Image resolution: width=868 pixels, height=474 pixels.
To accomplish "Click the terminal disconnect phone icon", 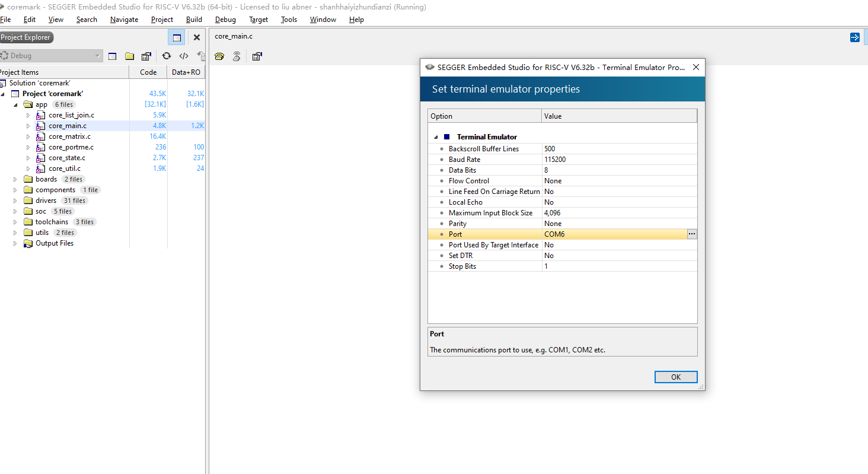I will click(x=237, y=56).
